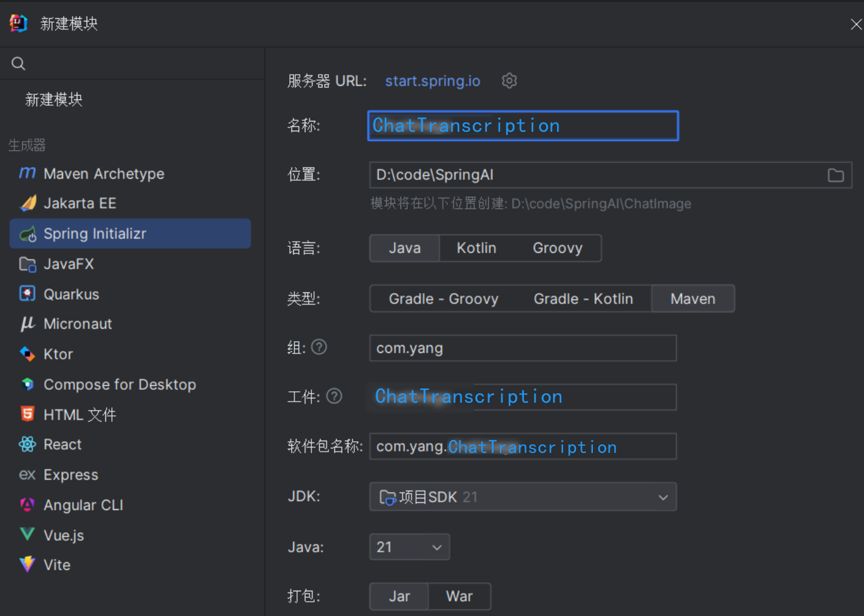This screenshot has width=864, height=616.
Task: Select Java as the language
Action: tap(404, 248)
